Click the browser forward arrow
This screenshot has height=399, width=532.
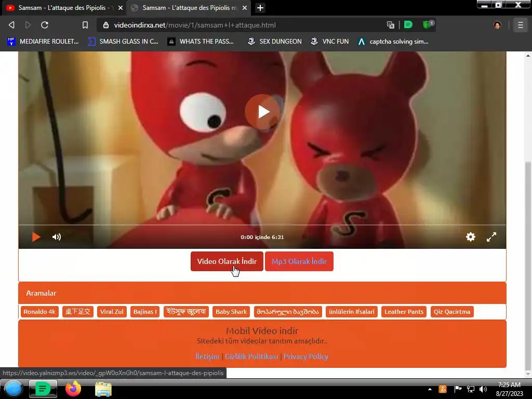tap(28, 25)
